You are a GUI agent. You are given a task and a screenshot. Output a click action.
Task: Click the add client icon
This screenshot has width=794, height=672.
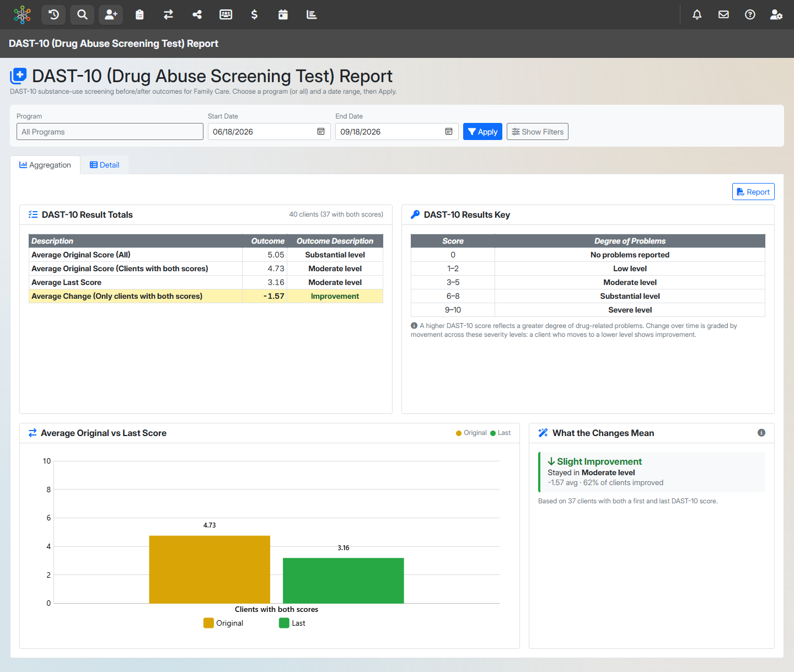click(x=111, y=15)
